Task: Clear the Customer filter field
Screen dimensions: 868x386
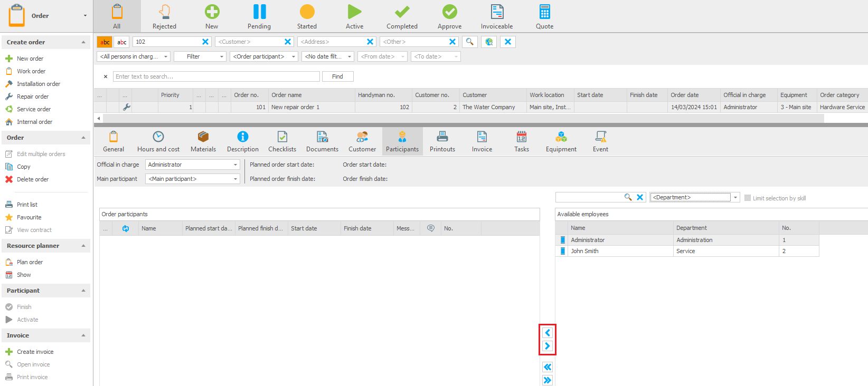Action: click(x=288, y=42)
